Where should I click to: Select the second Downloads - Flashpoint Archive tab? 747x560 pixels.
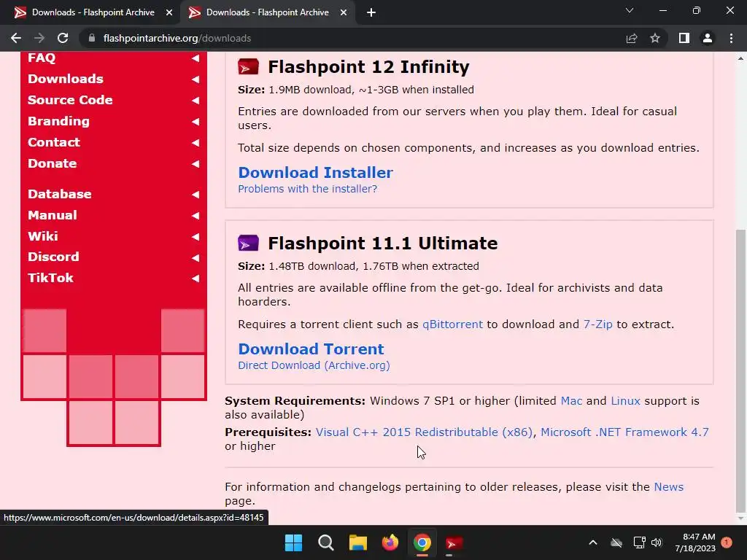pyautogui.click(x=267, y=12)
